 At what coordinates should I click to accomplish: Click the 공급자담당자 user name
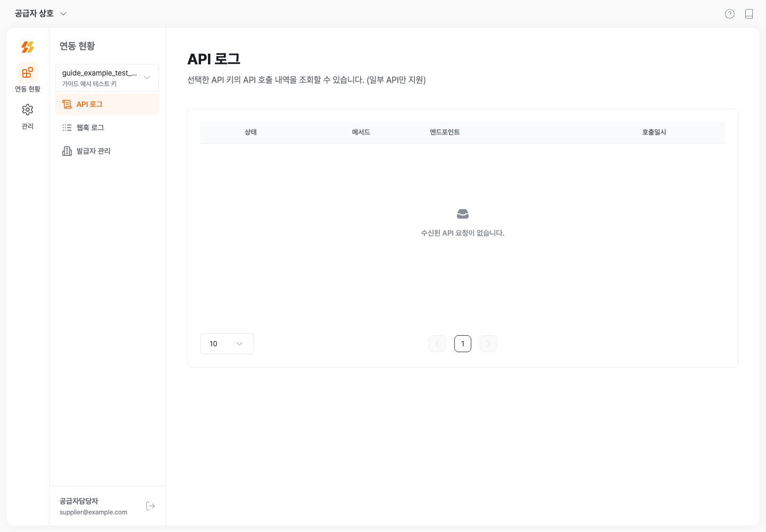pos(79,501)
